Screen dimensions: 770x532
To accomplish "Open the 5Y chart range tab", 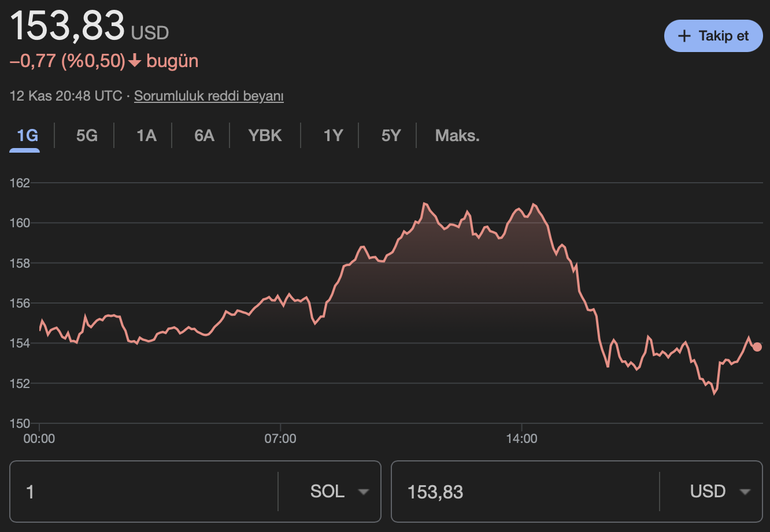I will click(x=391, y=135).
